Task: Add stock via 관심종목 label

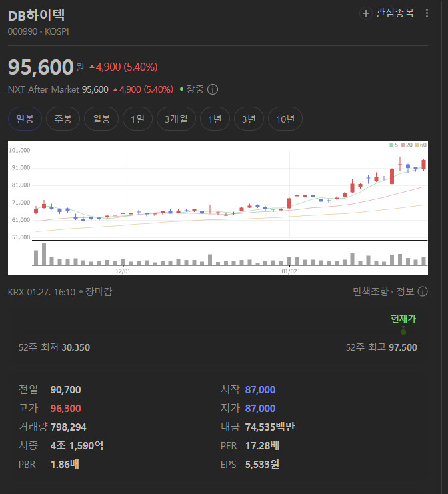Action: coord(395,13)
